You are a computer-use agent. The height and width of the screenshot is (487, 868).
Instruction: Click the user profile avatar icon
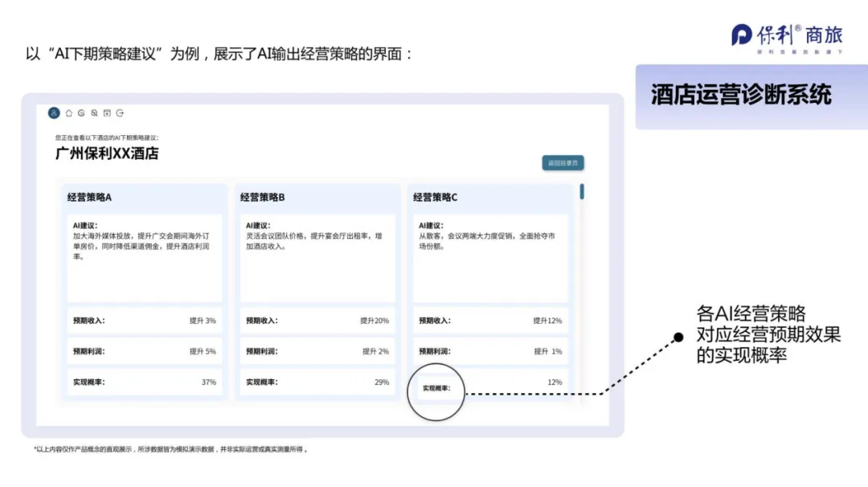pos(54,113)
